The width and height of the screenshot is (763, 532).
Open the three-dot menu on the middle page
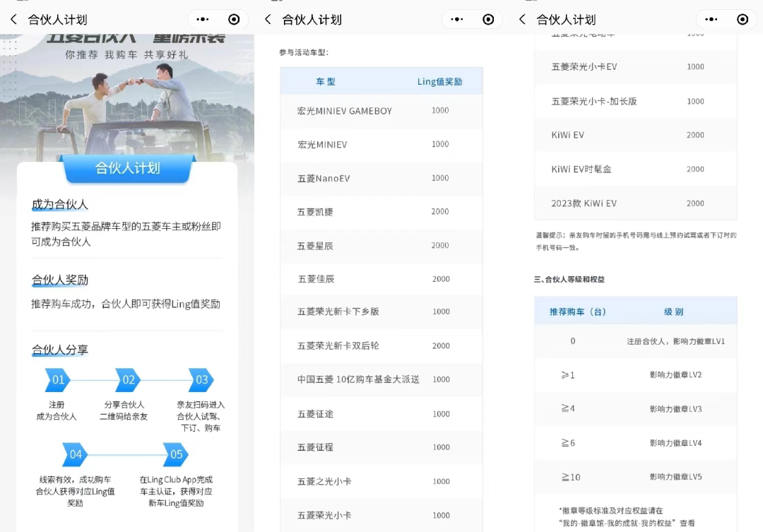click(x=456, y=20)
